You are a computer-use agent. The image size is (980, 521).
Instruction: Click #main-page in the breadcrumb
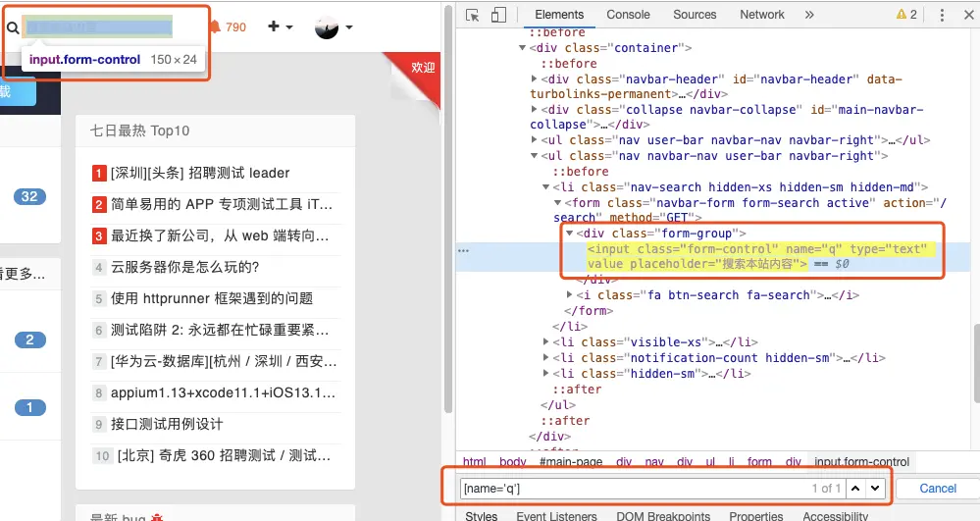[x=571, y=462]
